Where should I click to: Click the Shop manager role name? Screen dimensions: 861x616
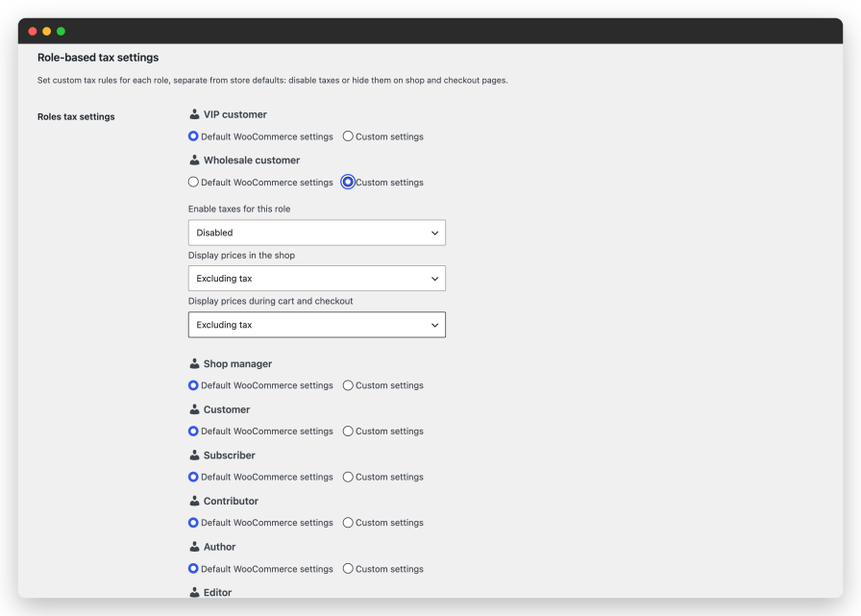pos(237,364)
